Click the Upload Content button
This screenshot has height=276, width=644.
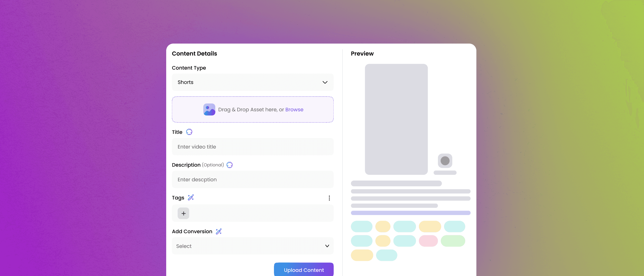point(304,270)
